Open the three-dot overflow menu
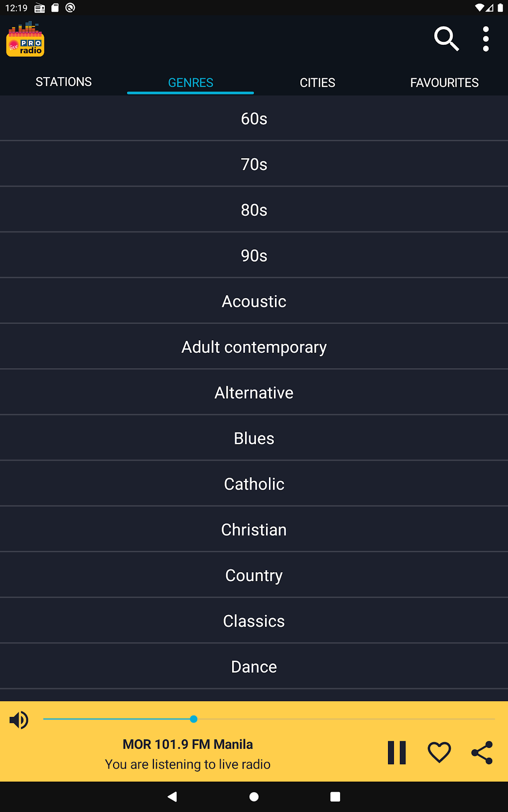Screen dimensions: 508x812 [486, 39]
